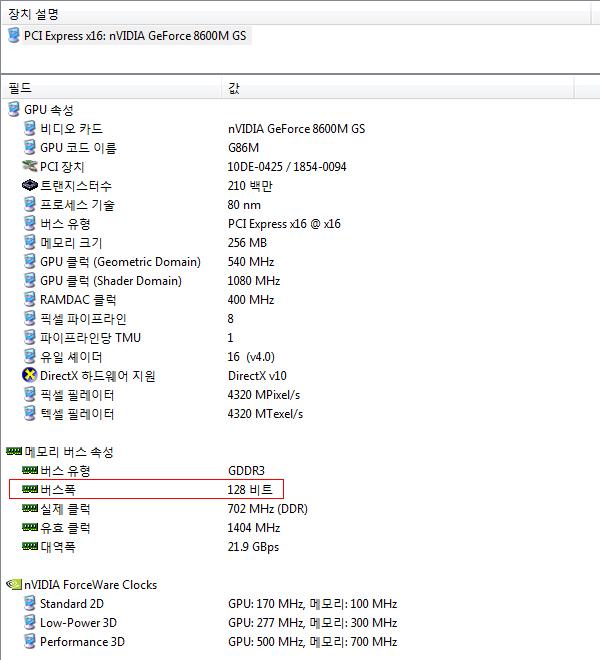Click the value 256 MB
Image resolution: width=600 pixels, height=660 pixels.
pyautogui.click(x=247, y=243)
